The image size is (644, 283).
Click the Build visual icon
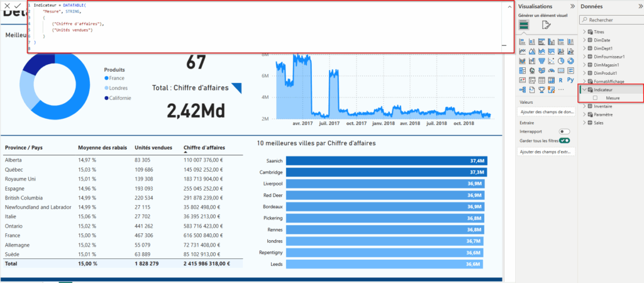point(523,25)
